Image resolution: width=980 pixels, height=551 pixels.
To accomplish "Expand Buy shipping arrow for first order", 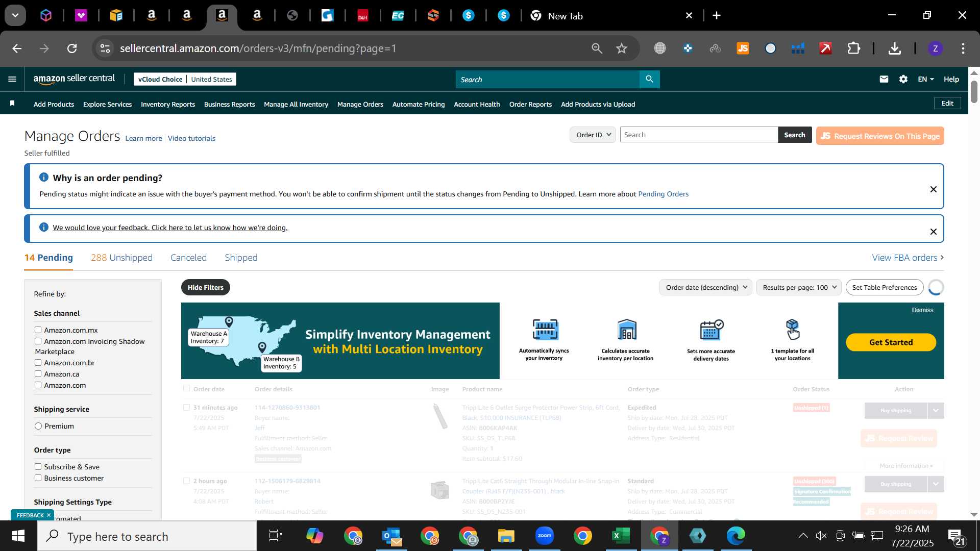I will pos(936,411).
